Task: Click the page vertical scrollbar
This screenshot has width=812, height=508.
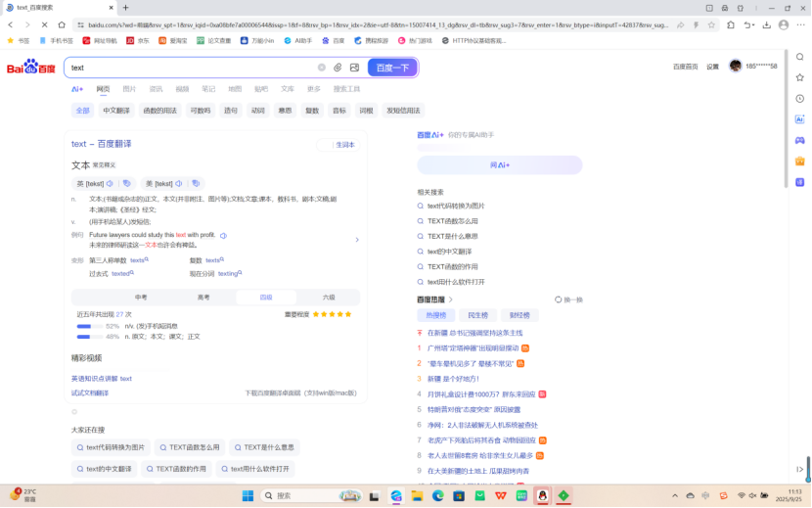Action: pos(787,119)
